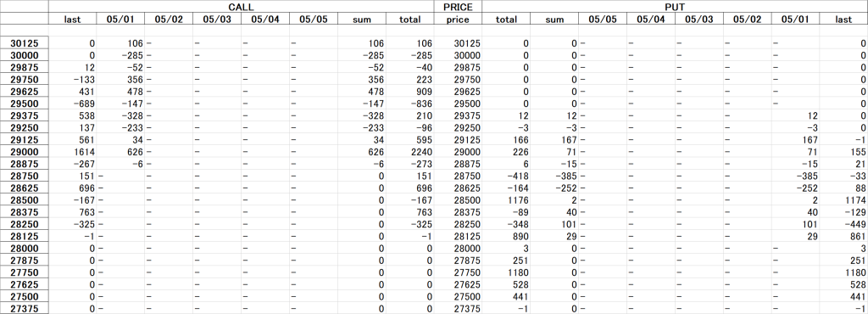The height and width of the screenshot is (314, 868).
Task: Select the price column header
Action: click(x=458, y=19)
